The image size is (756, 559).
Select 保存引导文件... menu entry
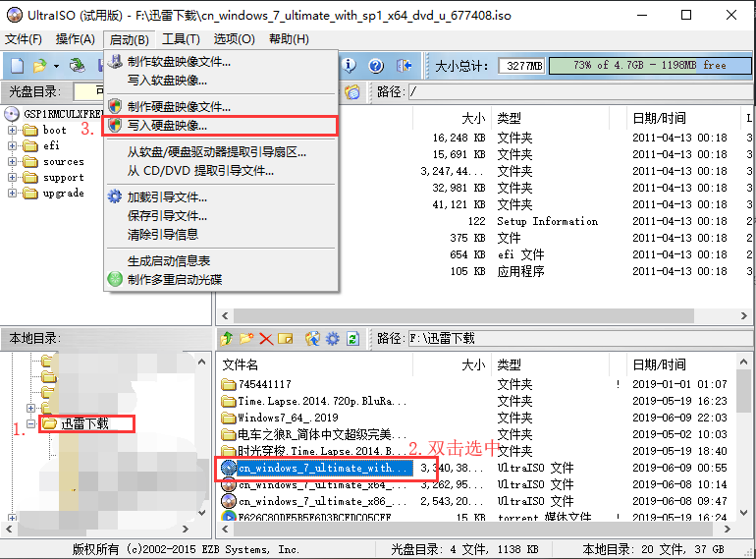pyautogui.click(x=221, y=215)
